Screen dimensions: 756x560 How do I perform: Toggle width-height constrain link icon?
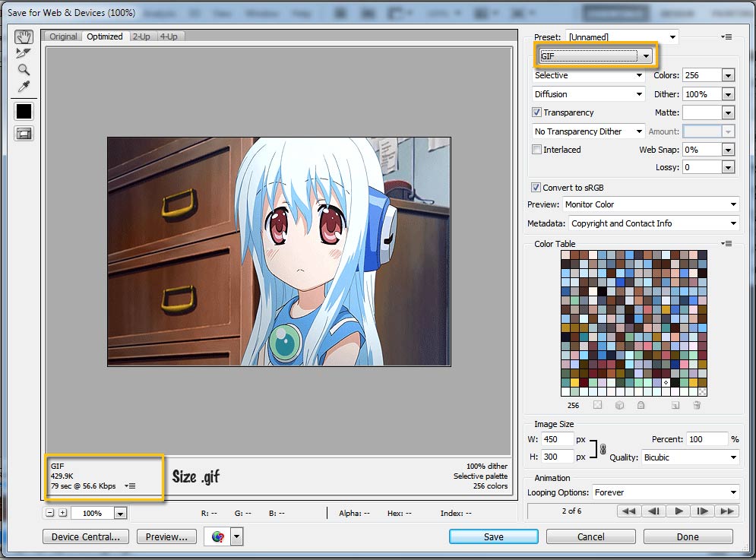coord(603,449)
